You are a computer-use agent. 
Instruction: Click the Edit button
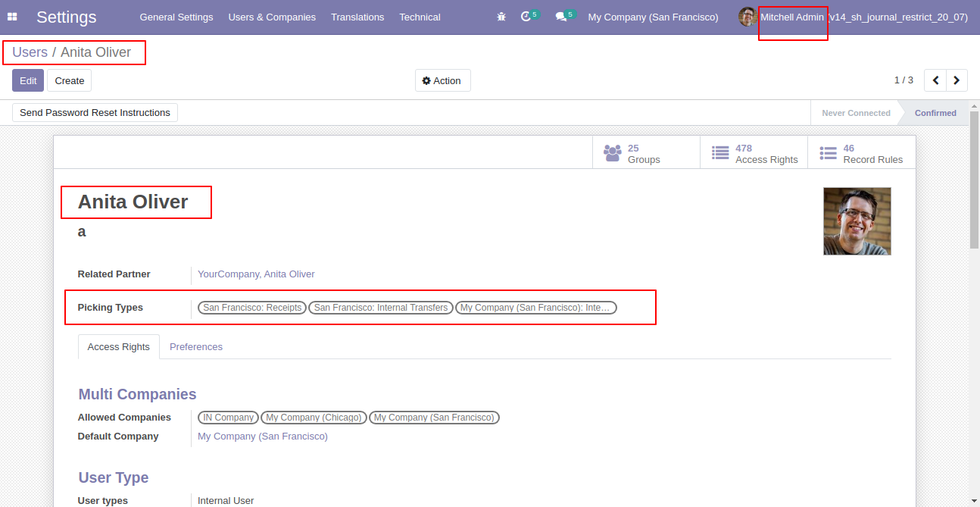click(x=28, y=80)
